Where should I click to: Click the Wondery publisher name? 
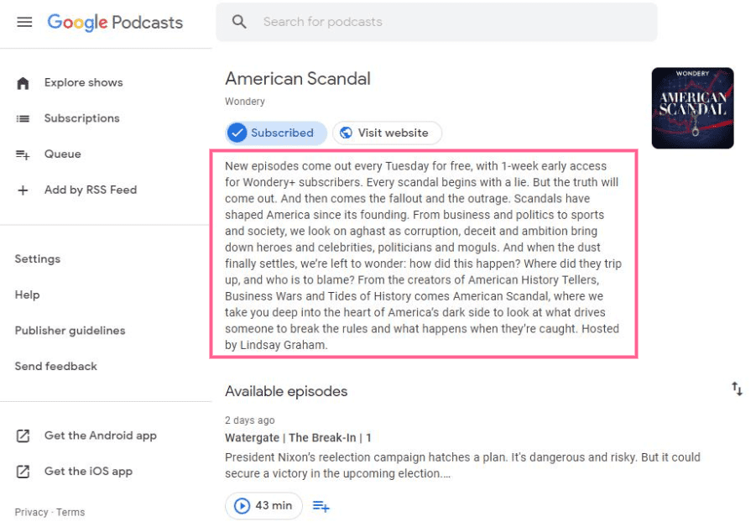[x=245, y=102]
